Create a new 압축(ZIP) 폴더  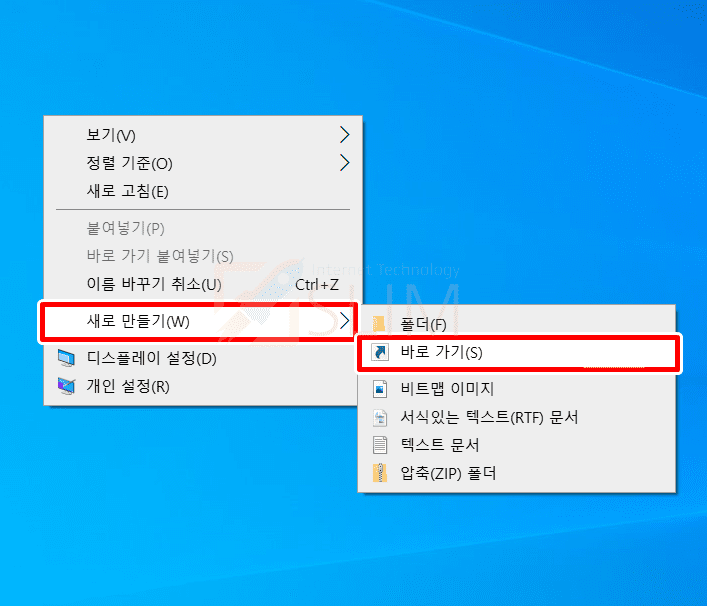click(x=517, y=473)
